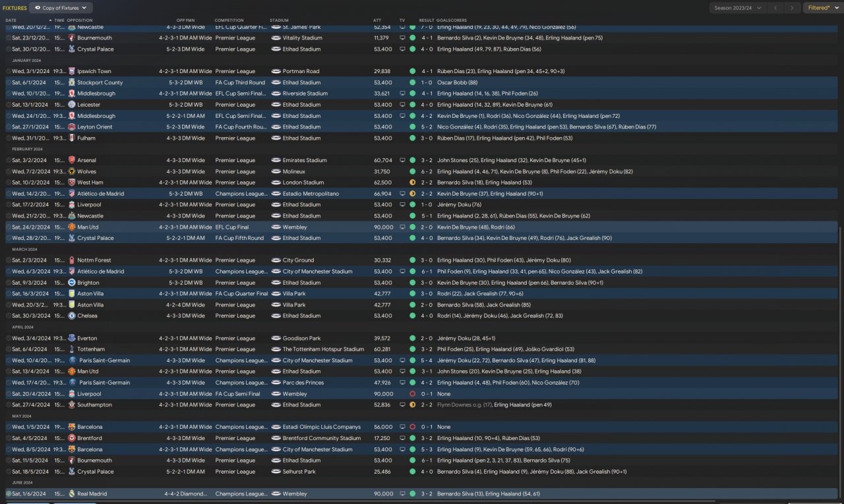Click the Wolves club badge
This screenshot has width=844, height=504.
coord(71,171)
